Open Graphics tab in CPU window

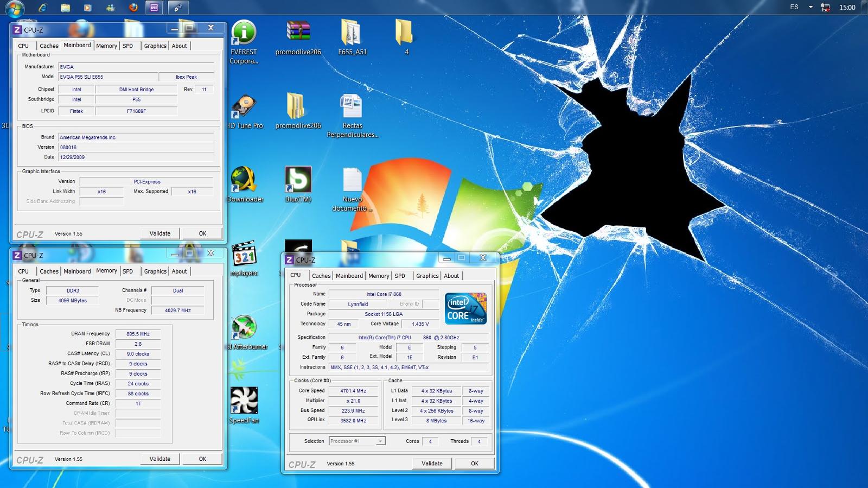click(427, 275)
